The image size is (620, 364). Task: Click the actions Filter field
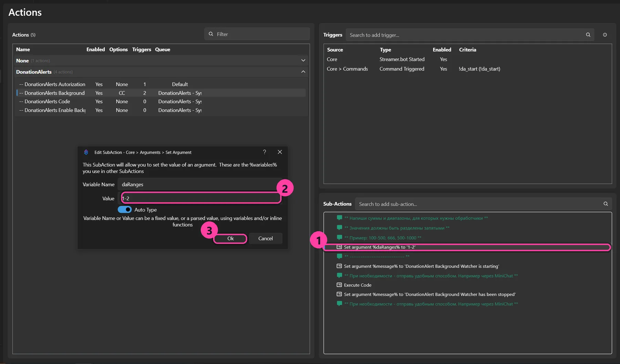257,34
